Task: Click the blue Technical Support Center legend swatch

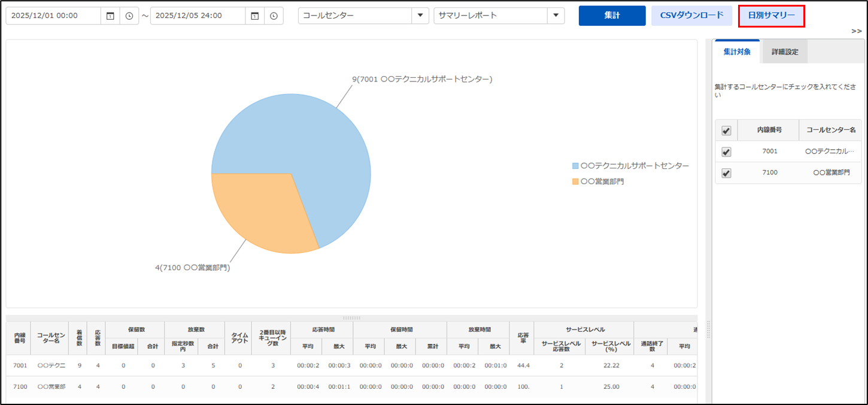Action: 575,166
